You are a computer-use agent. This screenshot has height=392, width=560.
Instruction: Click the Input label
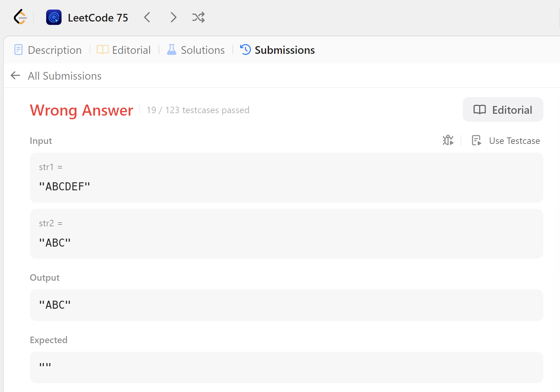[41, 141]
